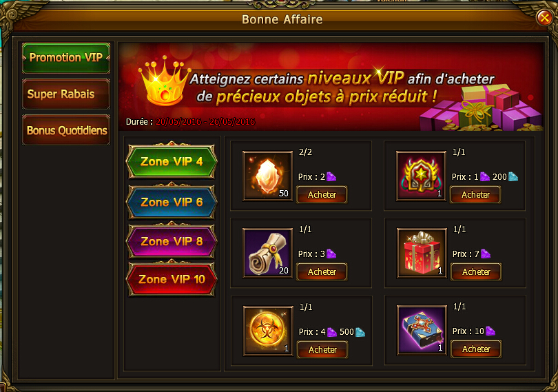The height and width of the screenshot is (392, 558).
Task: Click the rolled scroll item icon
Action: point(267,253)
